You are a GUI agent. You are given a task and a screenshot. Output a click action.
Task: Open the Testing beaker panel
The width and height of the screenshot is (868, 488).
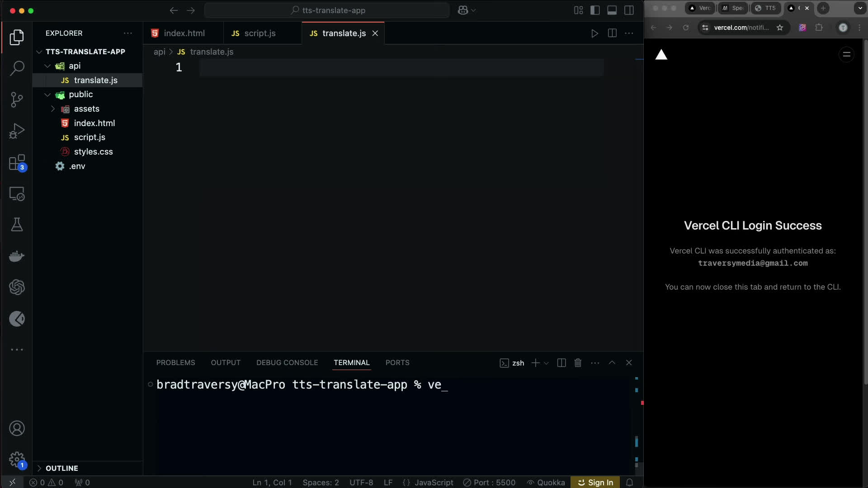point(17,225)
